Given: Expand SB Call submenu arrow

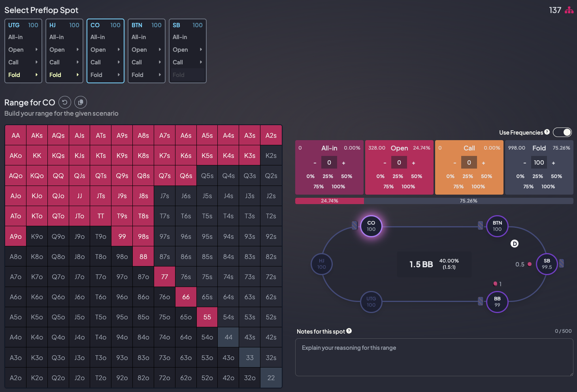Looking at the screenshot, I should 201,62.
